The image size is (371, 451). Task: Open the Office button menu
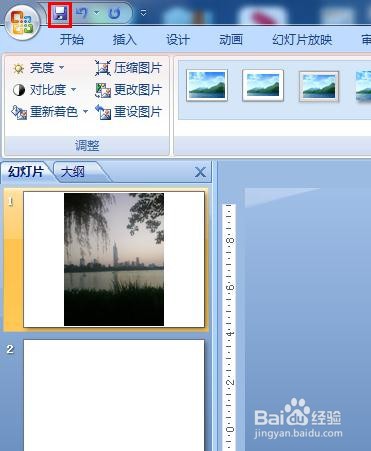tap(22, 22)
